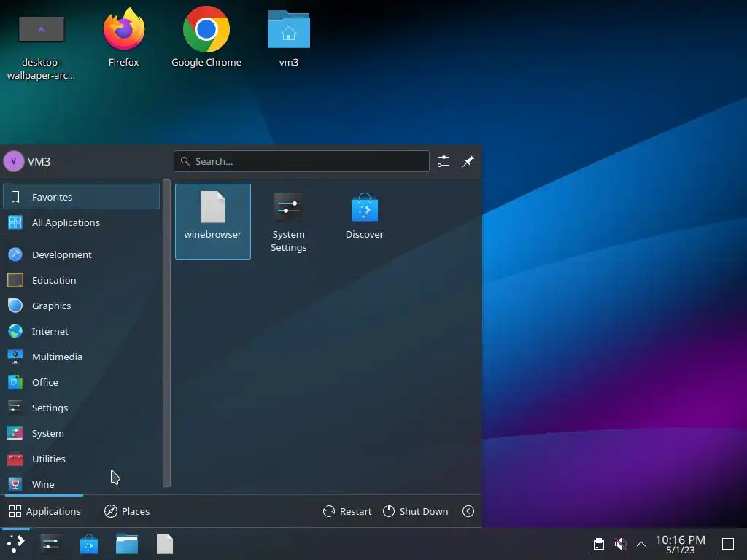
Task: Click the clock showing 10:16 PM
Action: tap(681, 544)
